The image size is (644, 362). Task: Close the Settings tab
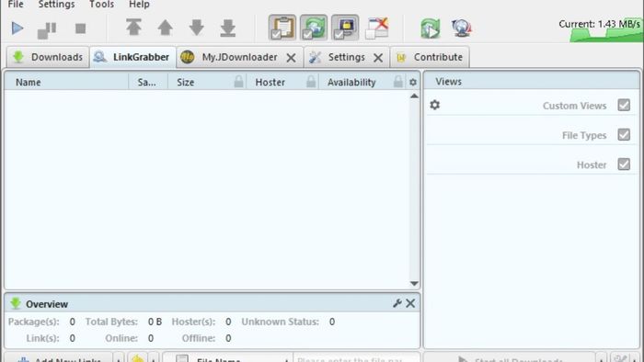pos(378,58)
